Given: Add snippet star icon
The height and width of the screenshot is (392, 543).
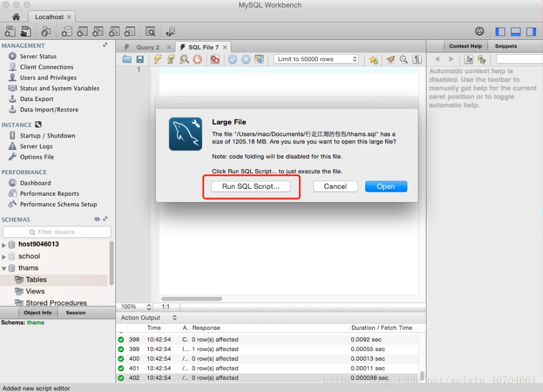Looking at the screenshot, I should [373, 59].
